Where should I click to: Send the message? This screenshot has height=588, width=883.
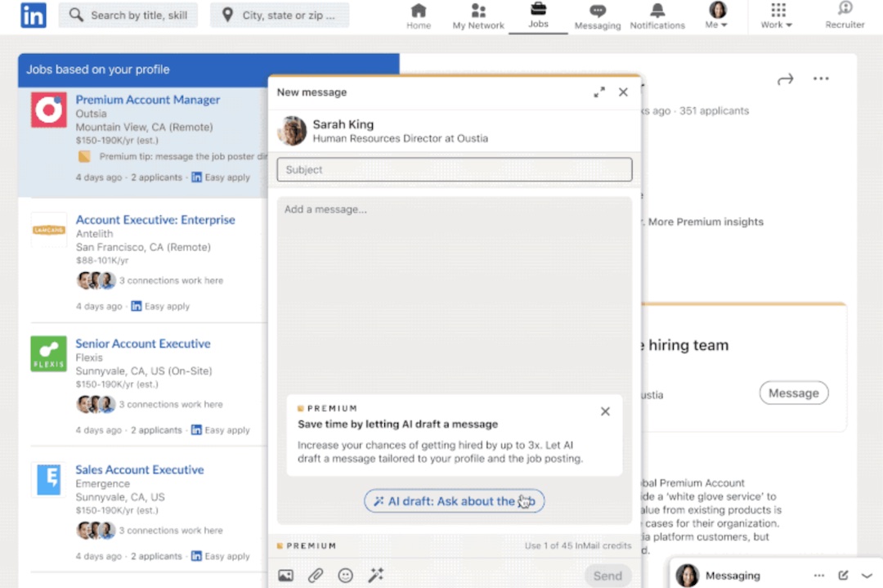(607, 576)
